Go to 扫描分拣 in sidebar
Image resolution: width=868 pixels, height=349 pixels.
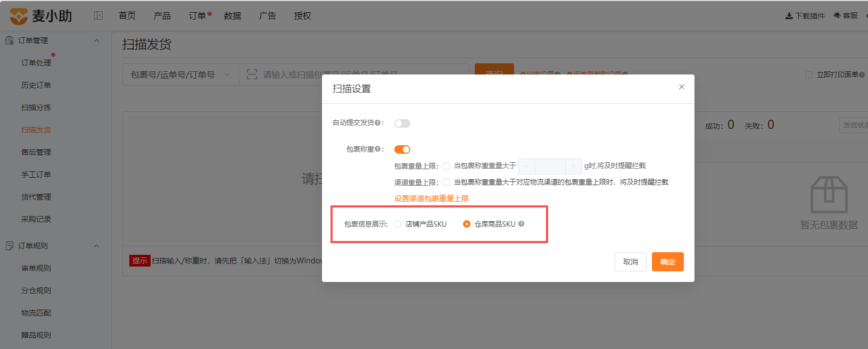coord(36,107)
